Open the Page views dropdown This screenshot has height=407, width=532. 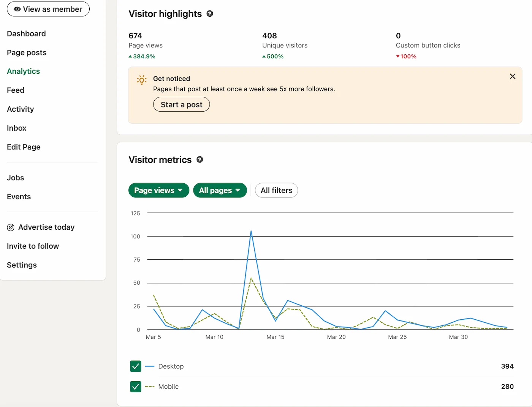point(158,190)
